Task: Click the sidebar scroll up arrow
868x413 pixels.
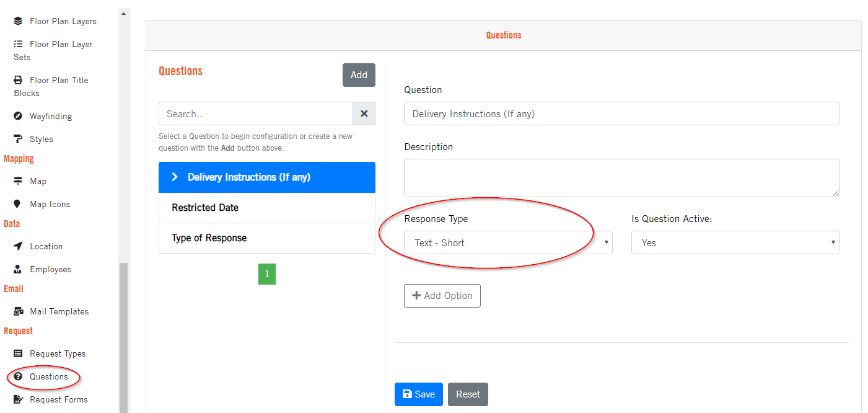Action: (x=123, y=13)
